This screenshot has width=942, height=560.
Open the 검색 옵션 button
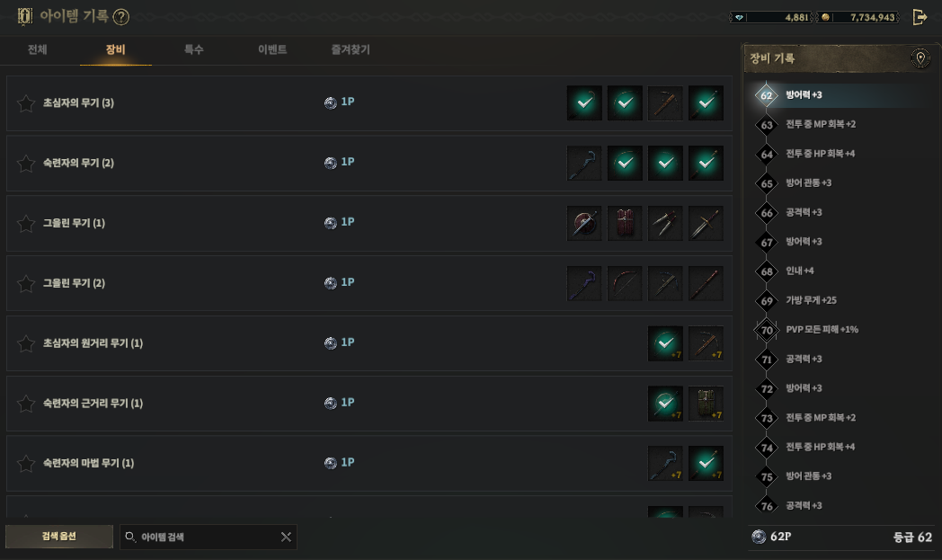point(59,537)
